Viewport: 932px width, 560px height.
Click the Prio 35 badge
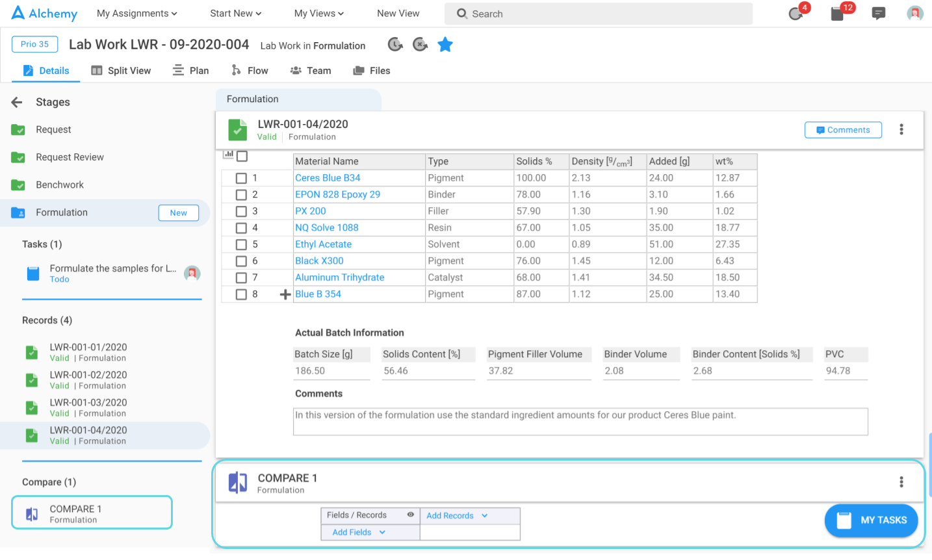coord(35,44)
